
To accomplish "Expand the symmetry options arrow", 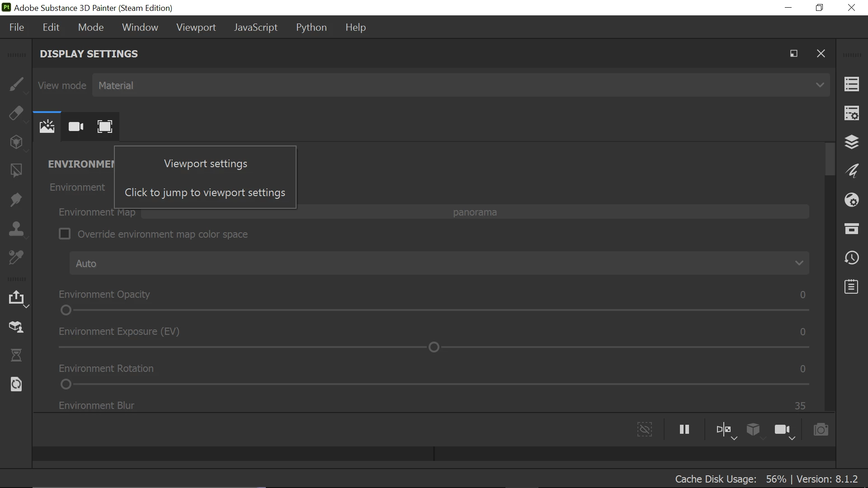I will click(734, 438).
